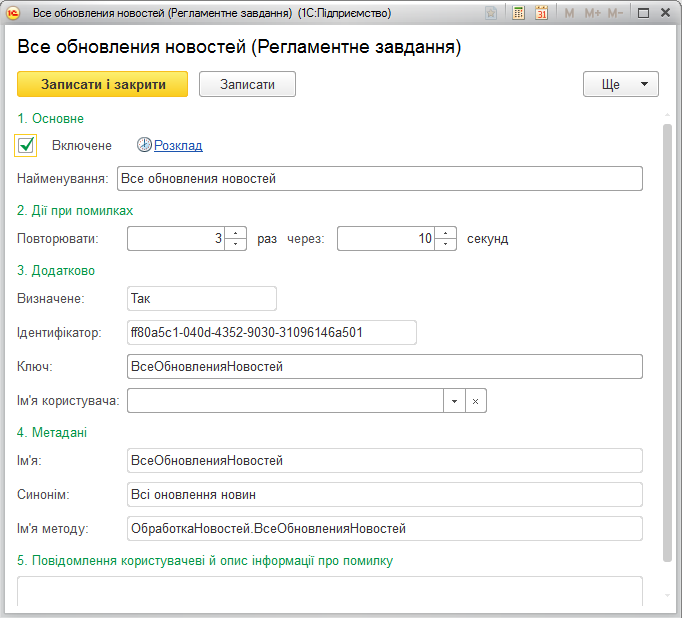Screen dimensions: 682x618
Task: Increase the seconds interval value
Action: tap(445, 233)
